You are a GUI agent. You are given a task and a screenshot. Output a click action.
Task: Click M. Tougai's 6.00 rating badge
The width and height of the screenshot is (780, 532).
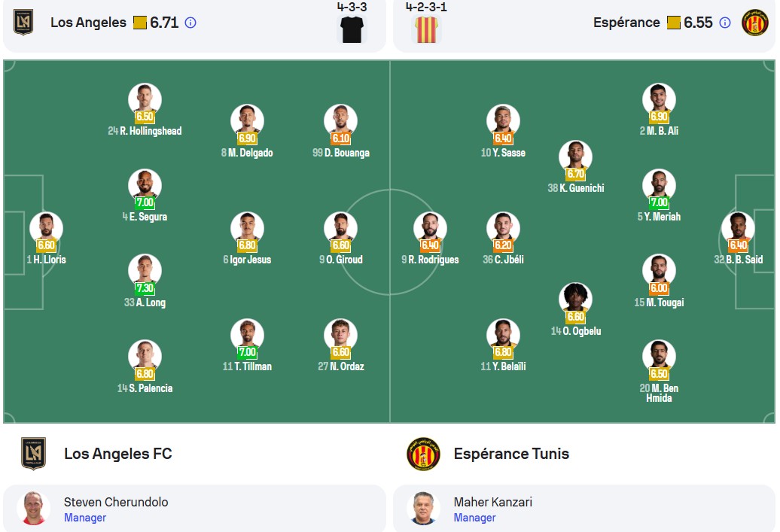659,288
